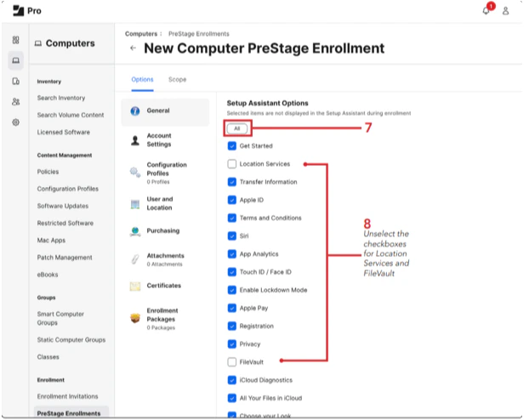Open Static Computer Groups in sidebar

click(71, 340)
